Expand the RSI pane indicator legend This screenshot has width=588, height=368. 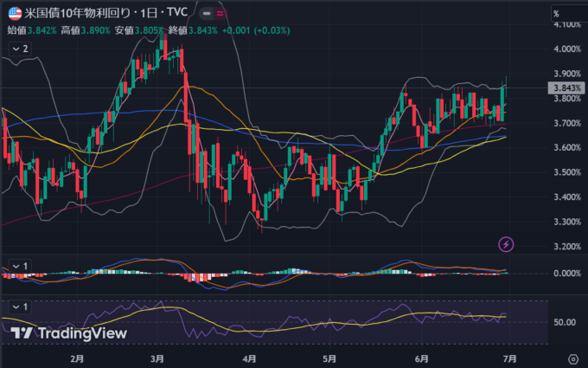19,307
